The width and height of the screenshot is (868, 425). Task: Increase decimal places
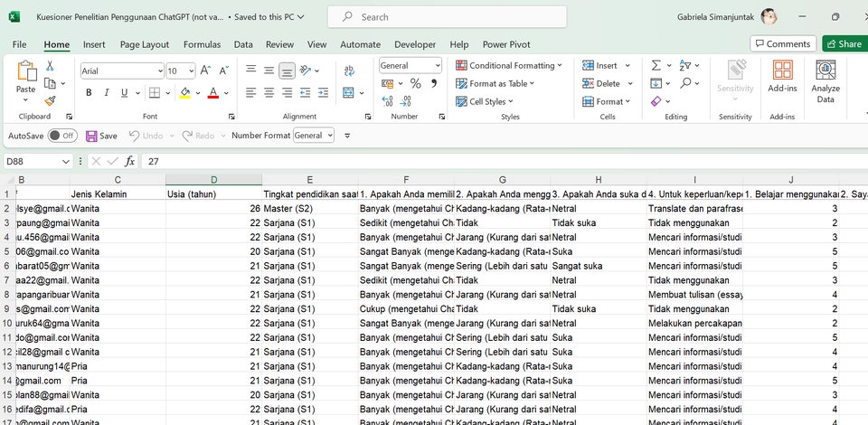388,101
